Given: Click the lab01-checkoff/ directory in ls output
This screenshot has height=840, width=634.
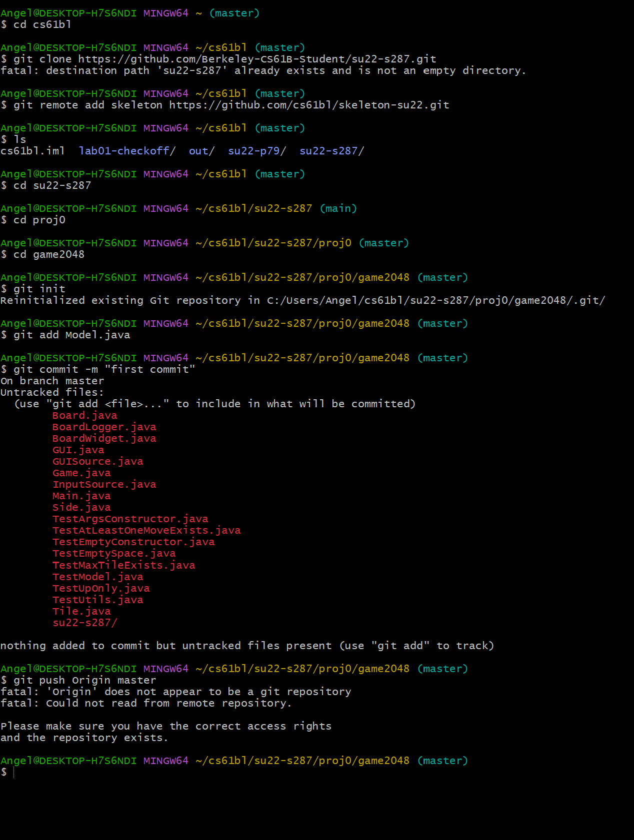Looking at the screenshot, I should coord(127,151).
